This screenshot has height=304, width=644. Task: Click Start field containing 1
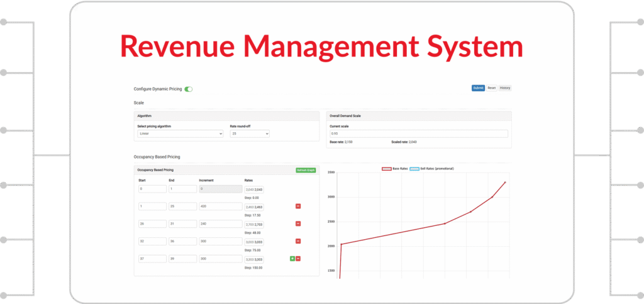point(152,206)
